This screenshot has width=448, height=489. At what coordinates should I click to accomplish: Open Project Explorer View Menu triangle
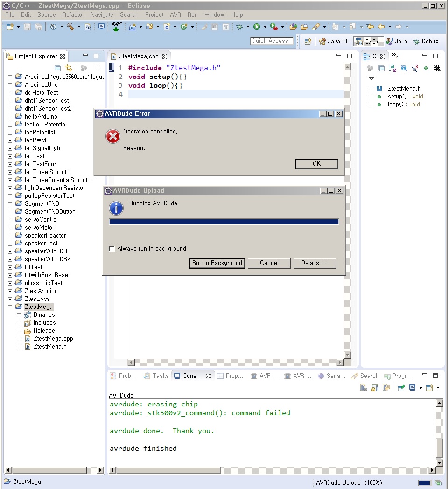pos(98,67)
